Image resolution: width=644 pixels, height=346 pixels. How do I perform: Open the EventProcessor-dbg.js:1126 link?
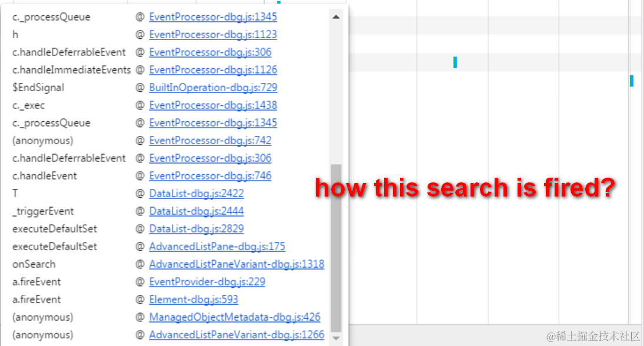point(213,70)
